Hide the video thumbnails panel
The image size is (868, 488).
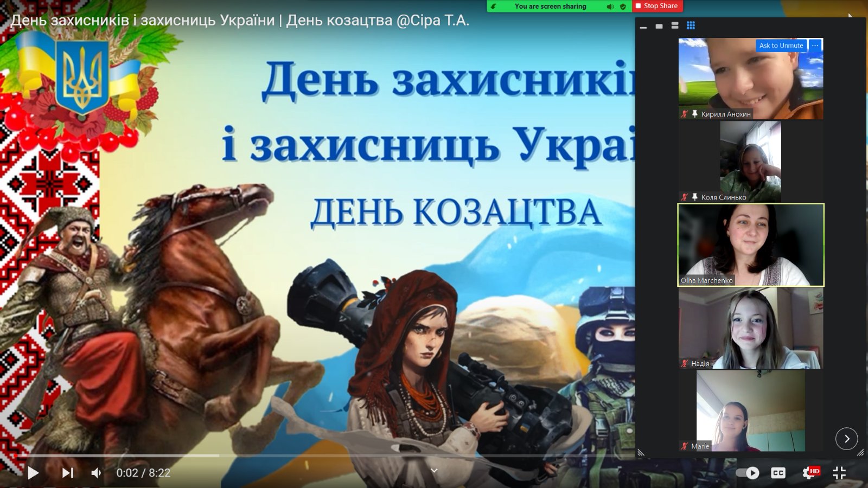tap(643, 26)
